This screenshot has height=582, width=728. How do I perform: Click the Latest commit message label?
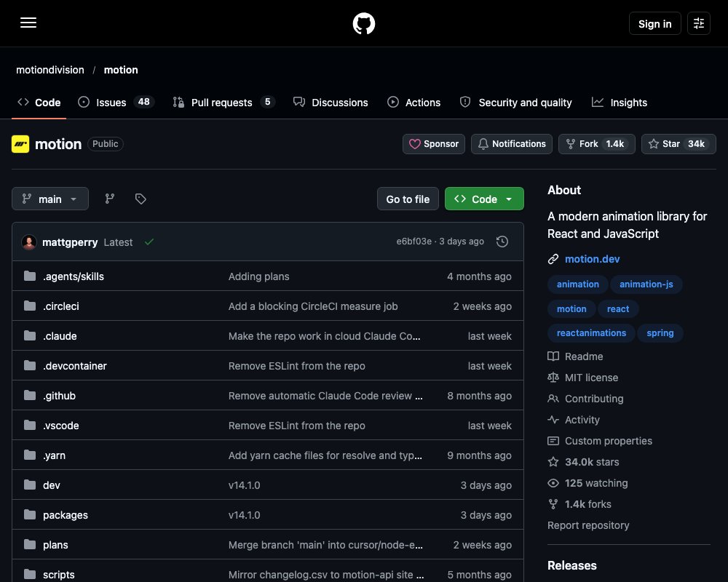point(118,242)
